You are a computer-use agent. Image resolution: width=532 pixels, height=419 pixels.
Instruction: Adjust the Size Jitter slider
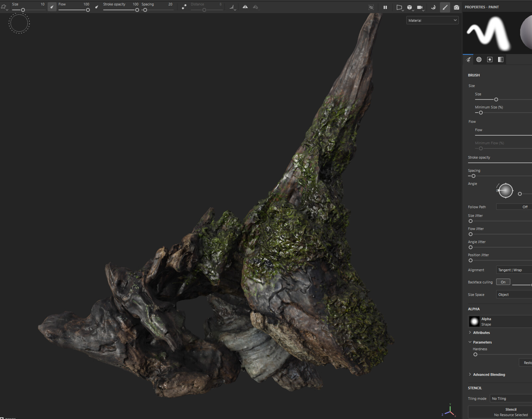tap(500, 221)
